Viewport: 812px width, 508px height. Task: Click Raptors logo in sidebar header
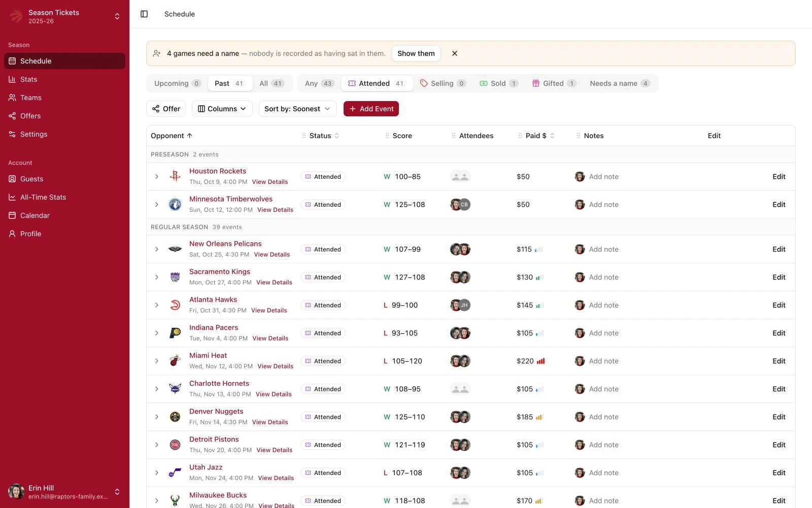[16, 16]
